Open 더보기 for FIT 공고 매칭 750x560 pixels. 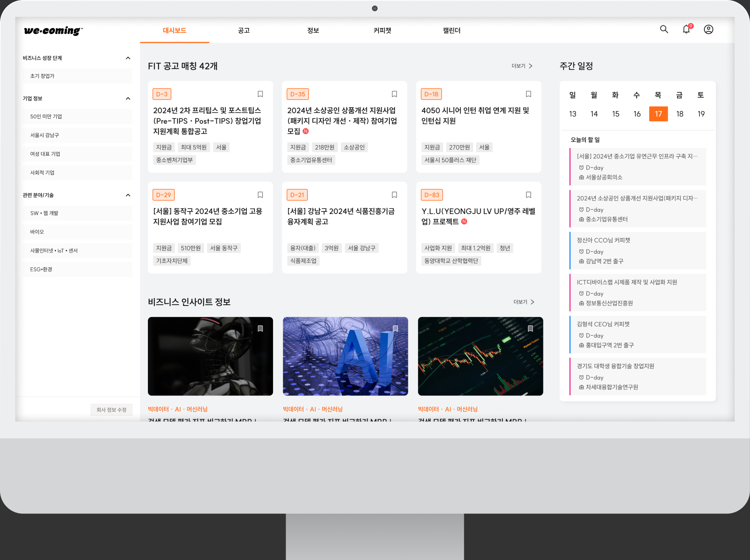pos(522,66)
